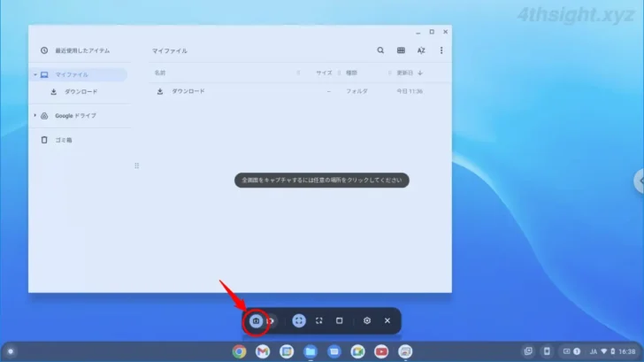Sort file list by 種類 column
The height and width of the screenshot is (362, 644).
pos(351,73)
